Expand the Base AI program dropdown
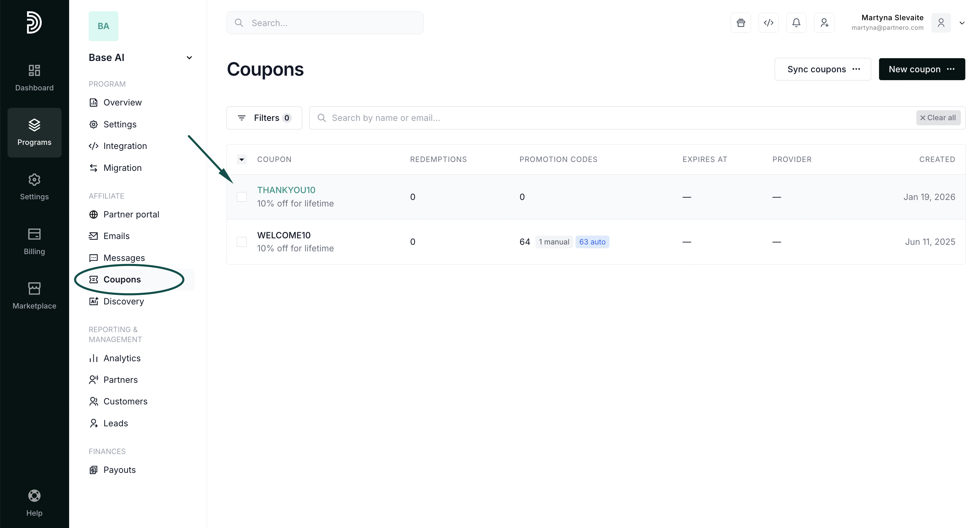The height and width of the screenshot is (528, 980). [x=189, y=58]
